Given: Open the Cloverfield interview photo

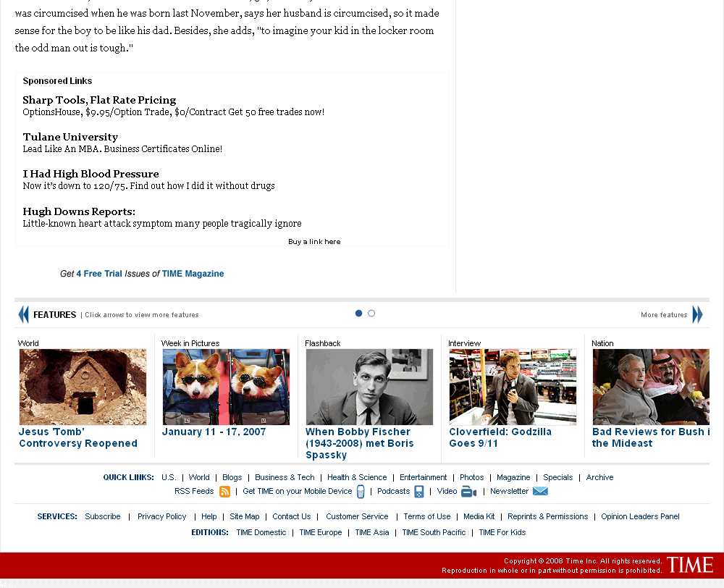Looking at the screenshot, I should [x=513, y=387].
